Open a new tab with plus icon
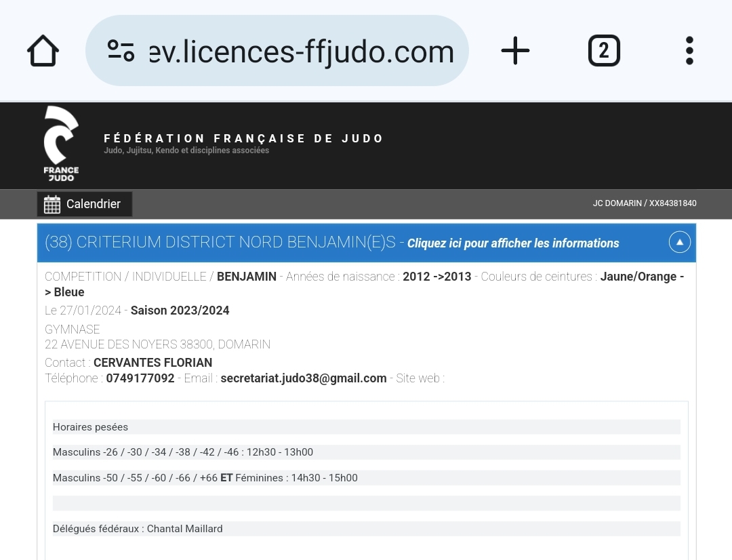The image size is (732, 560). click(515, 51)
